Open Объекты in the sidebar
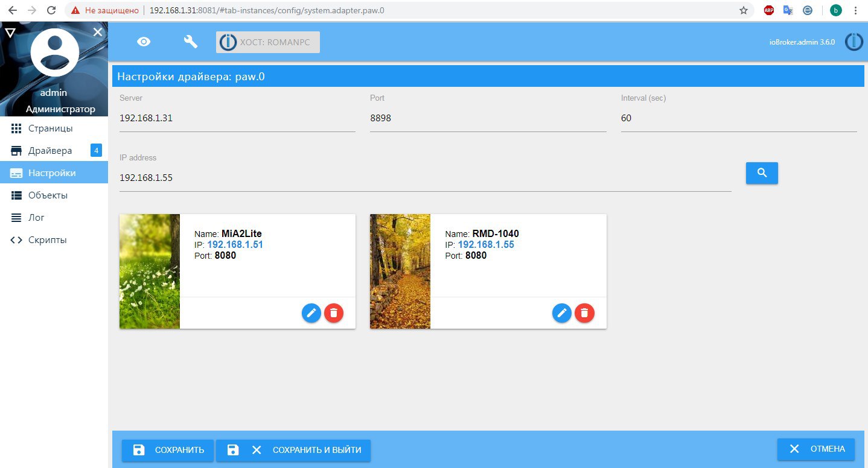 click(54, 195)
